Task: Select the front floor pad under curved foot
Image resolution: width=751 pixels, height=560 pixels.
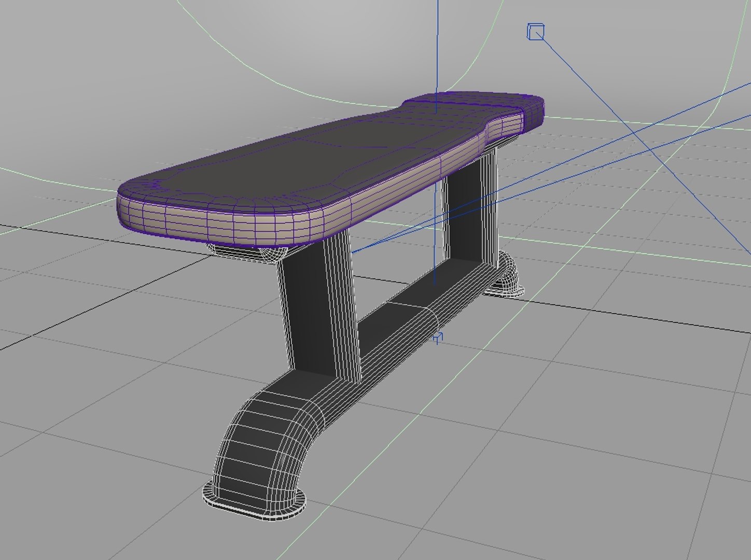Action: point(254,501)
